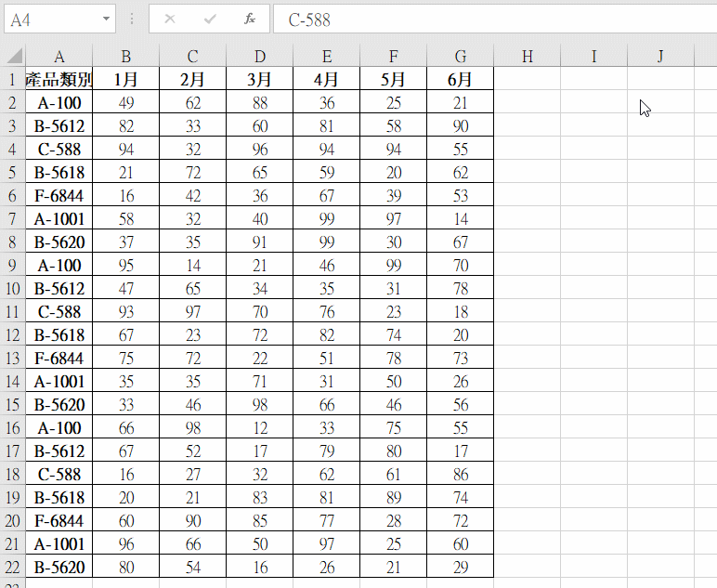Click cell A22 containing B-5620
717x588 pixels.
coord(59,567)
